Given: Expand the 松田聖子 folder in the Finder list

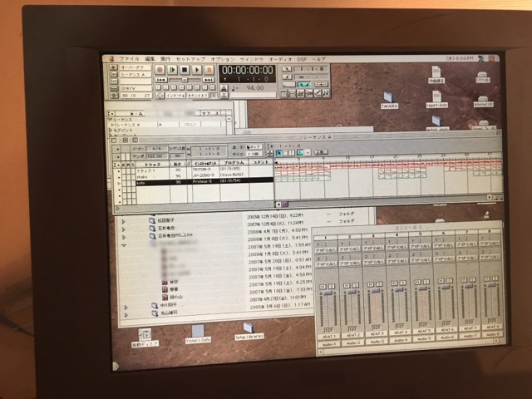Looking at the screenshot, I should point(124,221).
